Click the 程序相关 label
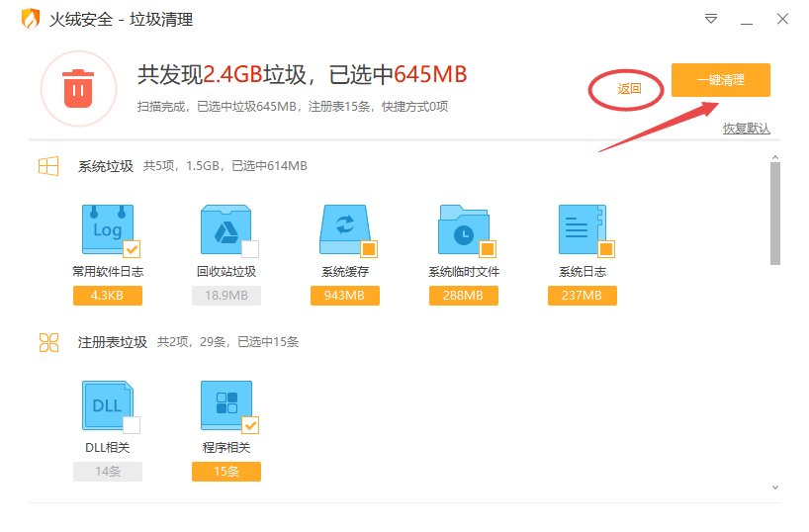 225,447
